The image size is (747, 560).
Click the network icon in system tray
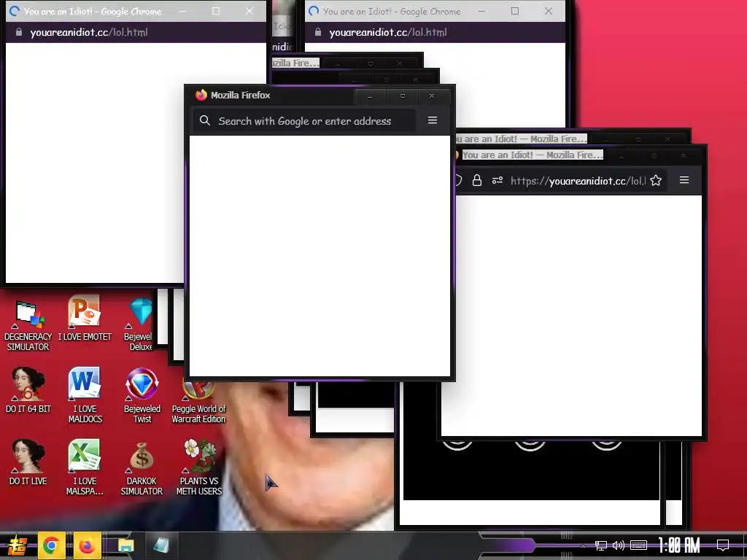tap(601, 545)
